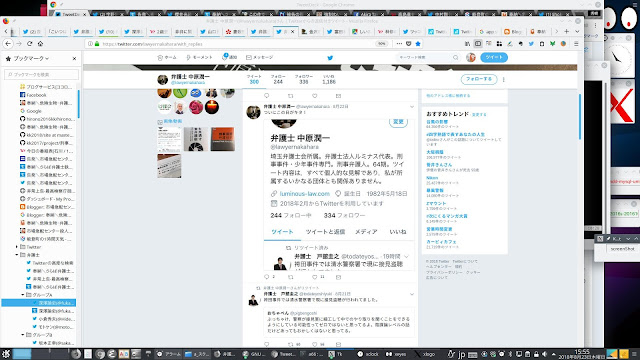
Task: Click the volume icon in the system tray
Action: coord(544,354)
